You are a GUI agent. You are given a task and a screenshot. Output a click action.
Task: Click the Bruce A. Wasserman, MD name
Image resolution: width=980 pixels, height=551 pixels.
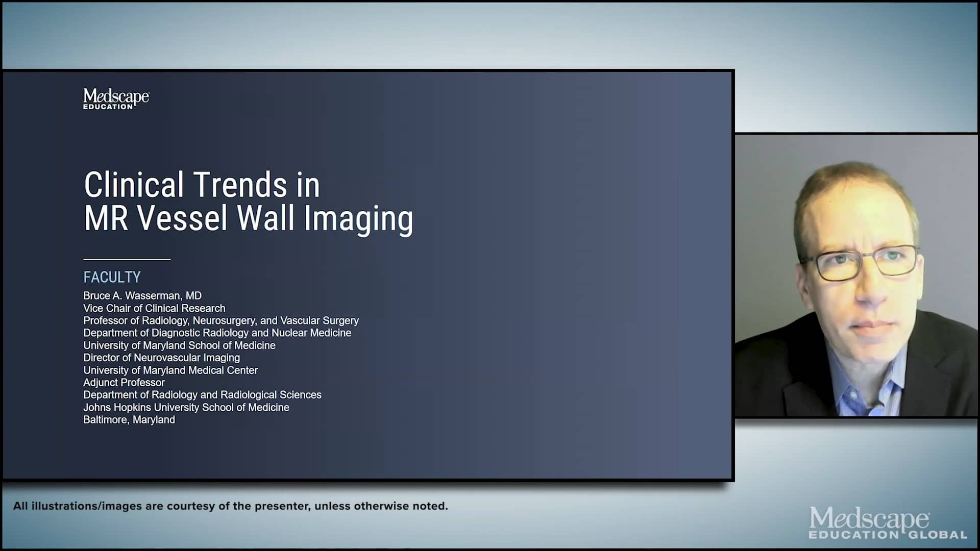click(x=142, y=295)
